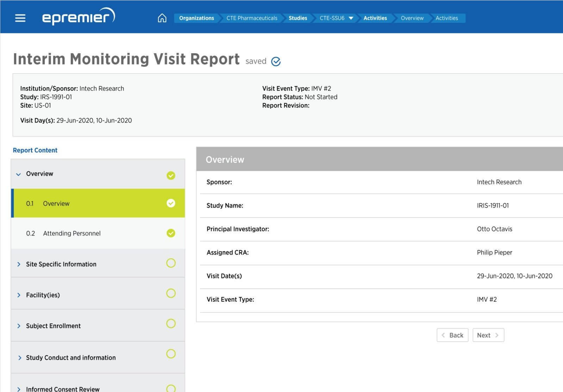563x392 pixels.
Task: Click the Study: IRS-1991-01 text
Action: pyautogui.click(x=46, y=97)
